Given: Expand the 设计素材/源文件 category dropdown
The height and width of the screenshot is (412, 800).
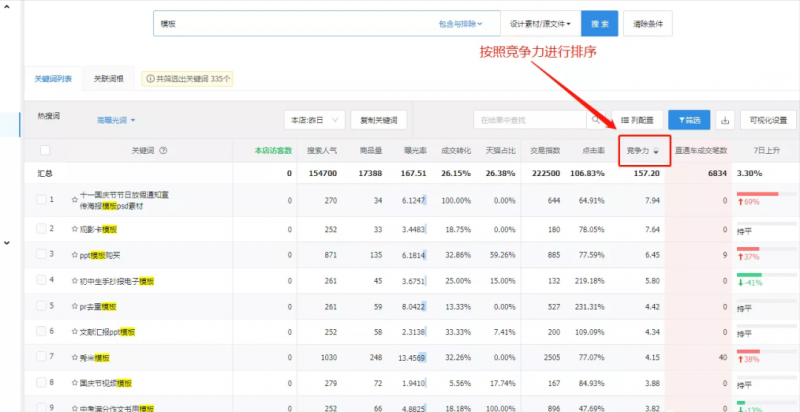Looking at the screenshot, I should [541, 23].
